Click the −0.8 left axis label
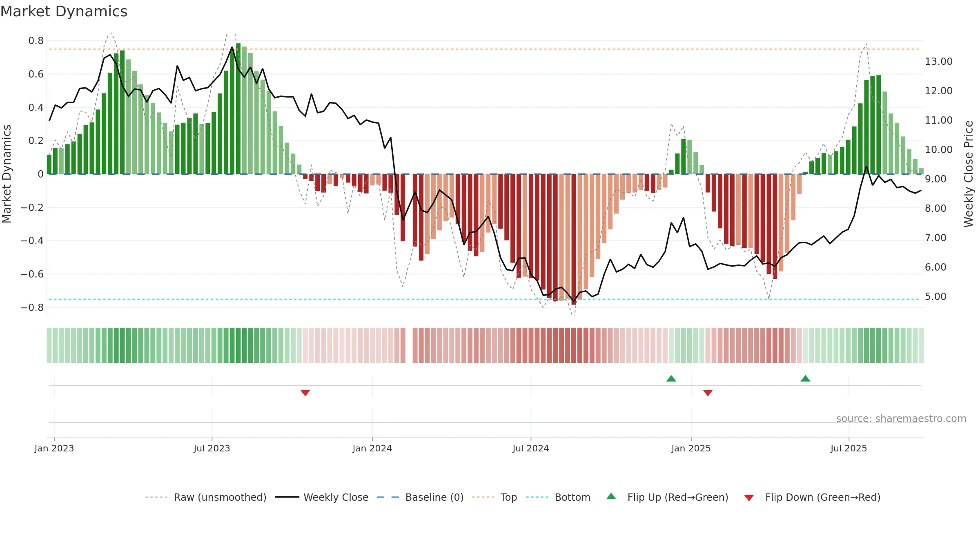This screenshot has height=551, width=980. (32, 307)
